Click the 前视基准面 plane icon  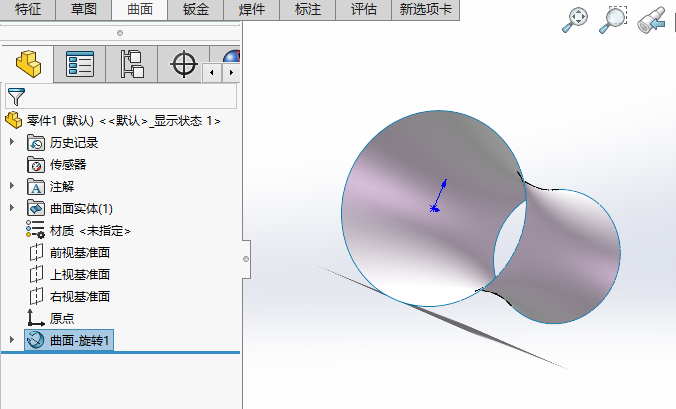[x=36, y=253]
